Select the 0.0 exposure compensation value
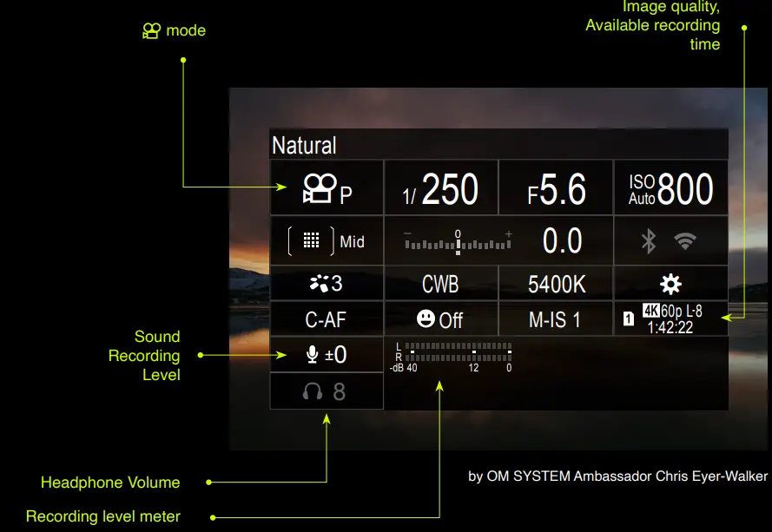 pyautogui.click(x=562, y=241)
